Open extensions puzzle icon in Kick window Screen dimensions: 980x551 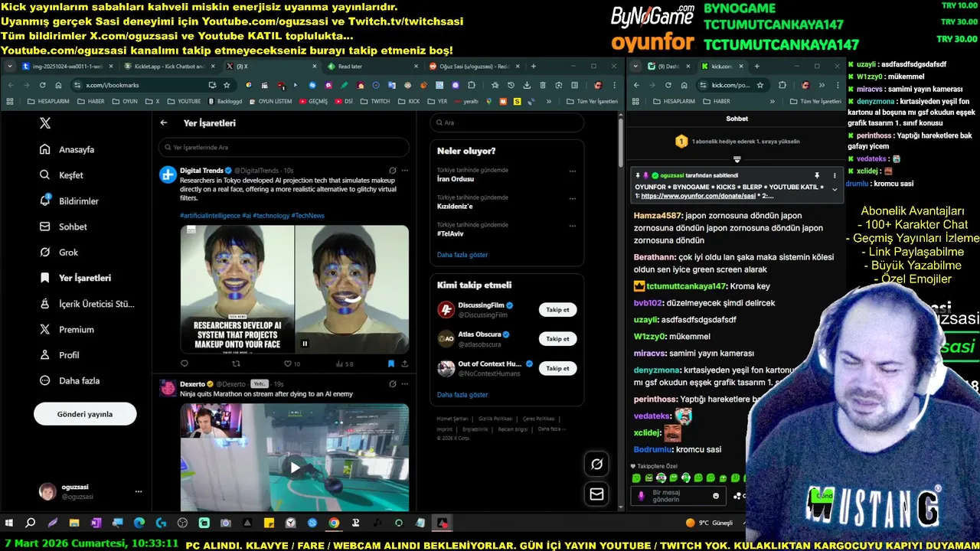[782, 85]
